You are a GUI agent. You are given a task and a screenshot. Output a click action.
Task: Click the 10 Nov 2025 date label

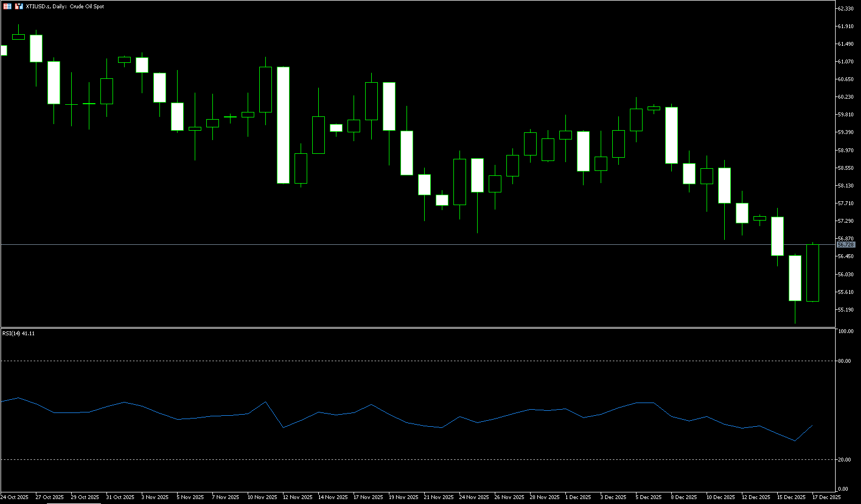(262, 497)
